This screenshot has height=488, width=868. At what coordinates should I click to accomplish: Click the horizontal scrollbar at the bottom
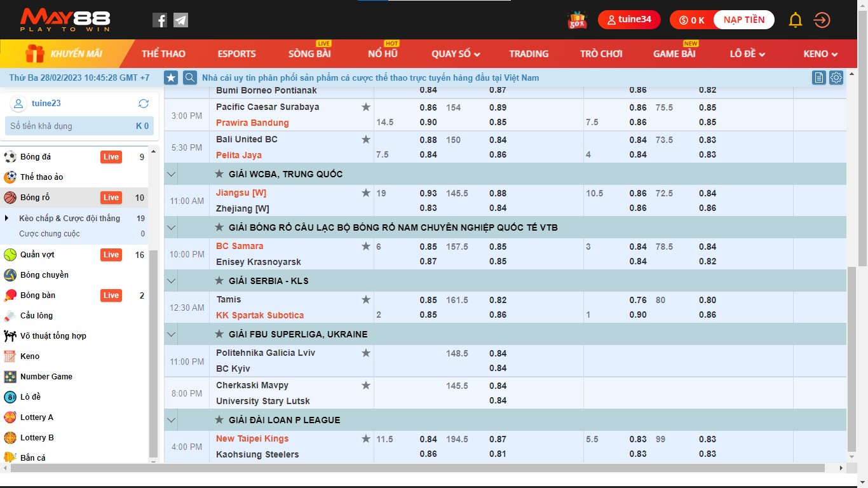point(417,468)
